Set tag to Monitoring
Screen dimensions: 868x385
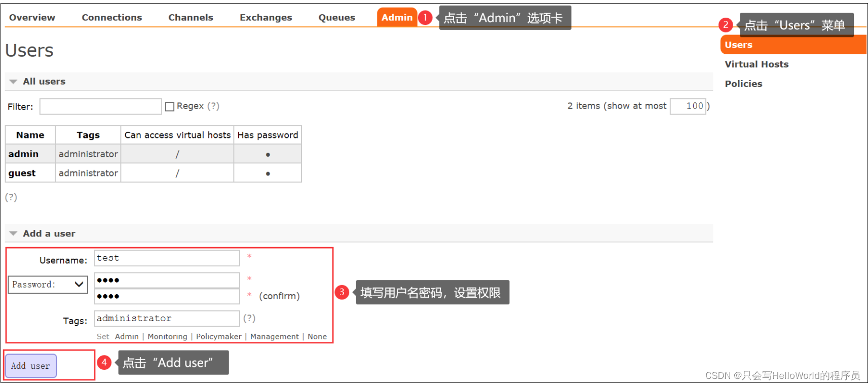167,336
